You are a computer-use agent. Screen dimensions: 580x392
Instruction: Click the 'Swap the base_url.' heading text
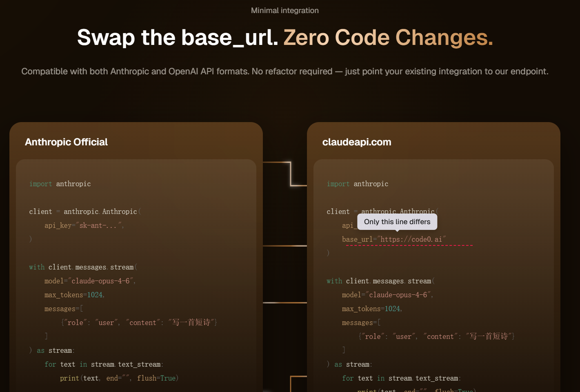click(178, 38)
